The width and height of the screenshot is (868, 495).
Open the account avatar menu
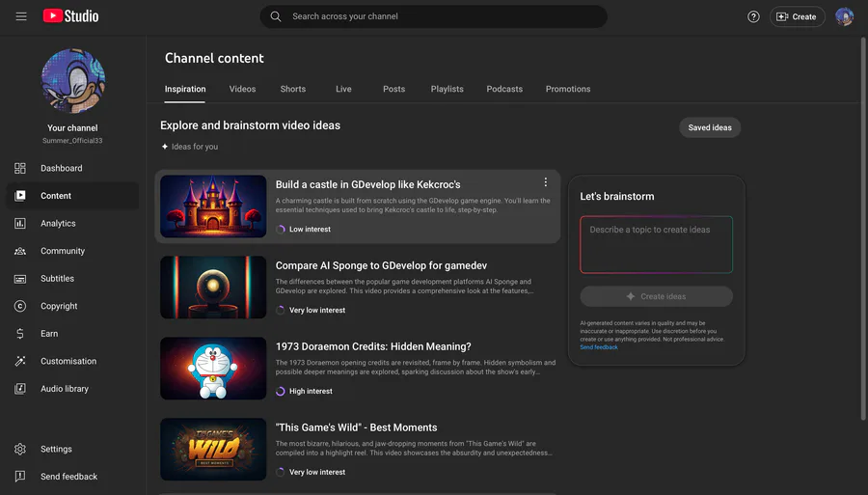844,16
